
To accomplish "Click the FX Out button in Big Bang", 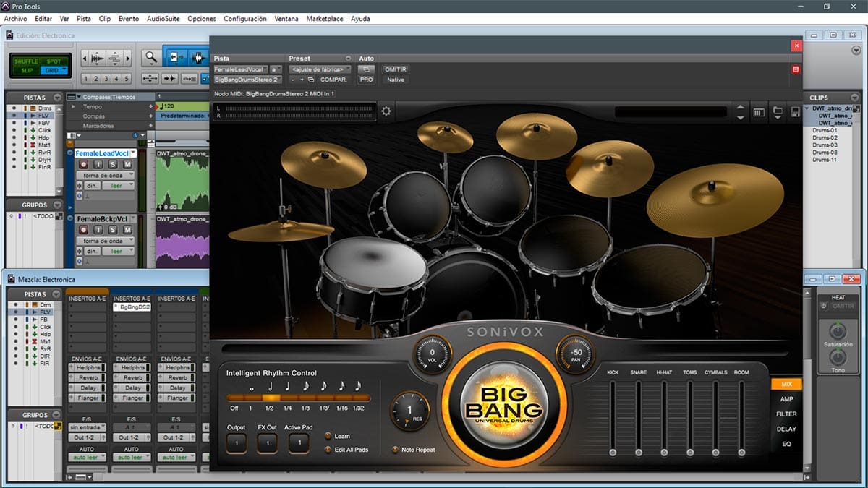I will click(x=267, y=443).
